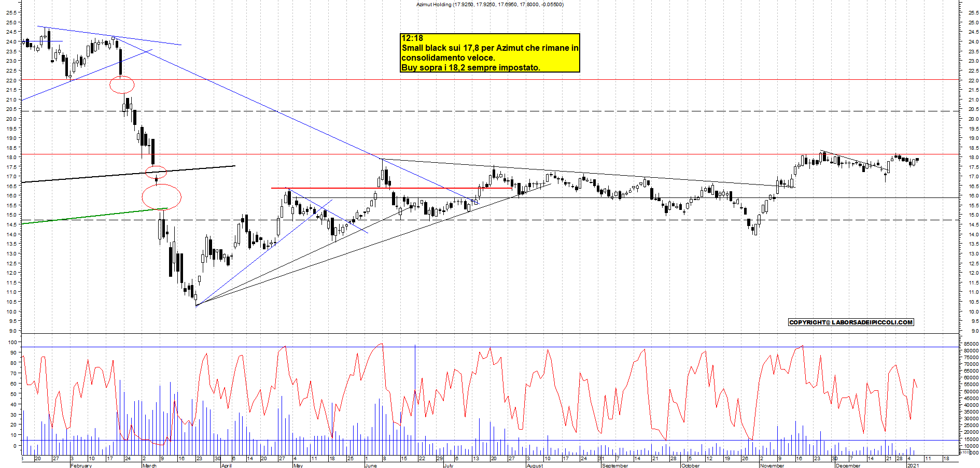Screen dimensions: 980x468
Task: Click '16.0' on the right price axis
Action: coord(973,196)
